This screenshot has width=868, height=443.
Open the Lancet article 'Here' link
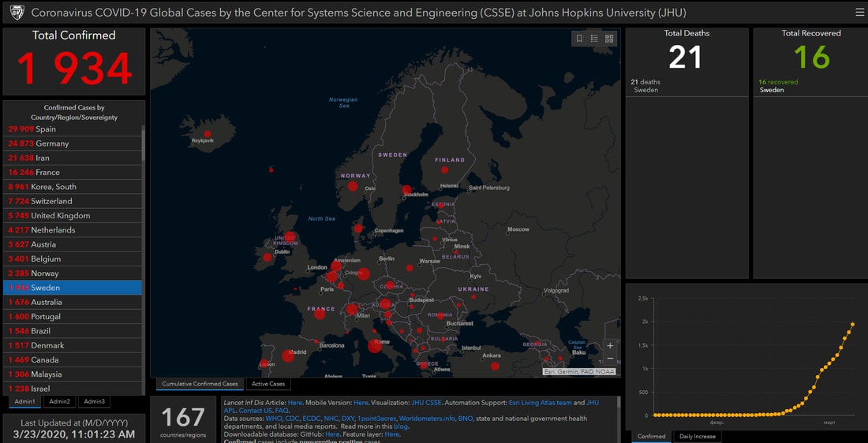(x=295, y=403)
